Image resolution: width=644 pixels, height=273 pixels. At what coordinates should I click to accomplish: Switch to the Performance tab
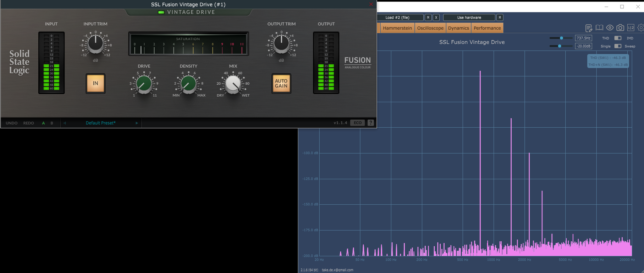tap(487, 28)
